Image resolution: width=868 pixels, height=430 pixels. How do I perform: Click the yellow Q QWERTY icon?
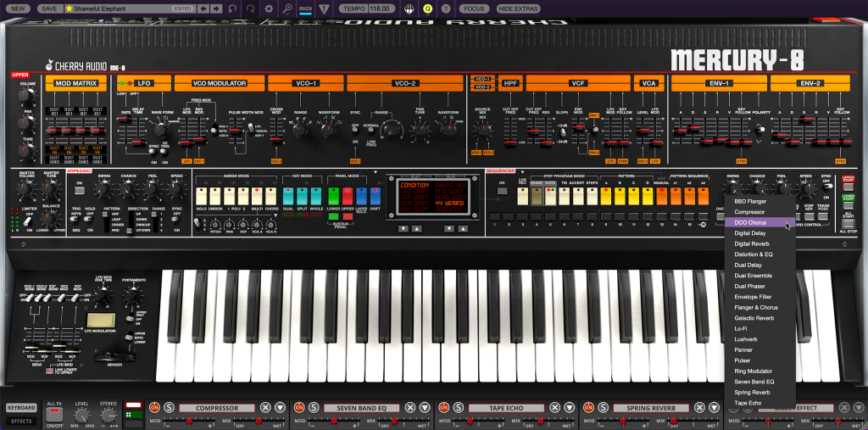pos(427,8)
